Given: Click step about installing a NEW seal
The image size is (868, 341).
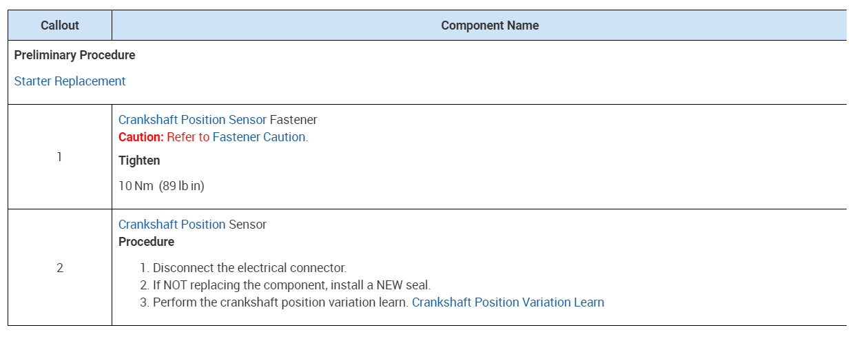Looking at the screenshot, I should [x=291, y=285].
